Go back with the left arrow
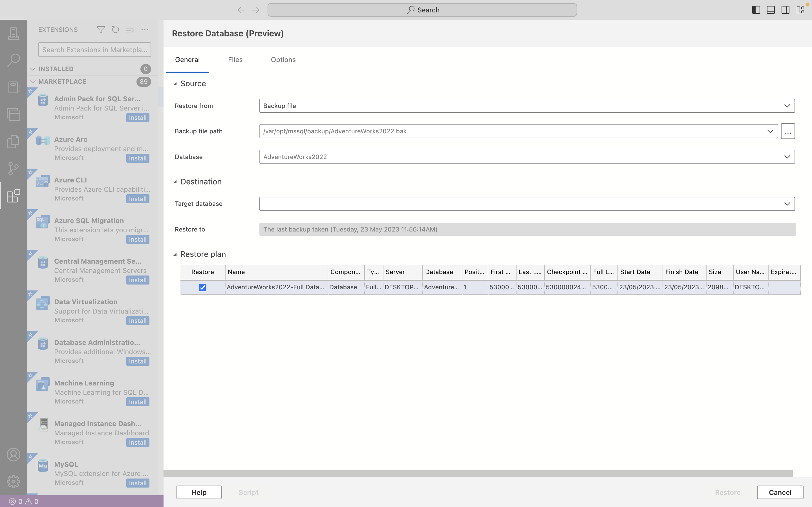812x507 pixels. (x=241, y=10)
